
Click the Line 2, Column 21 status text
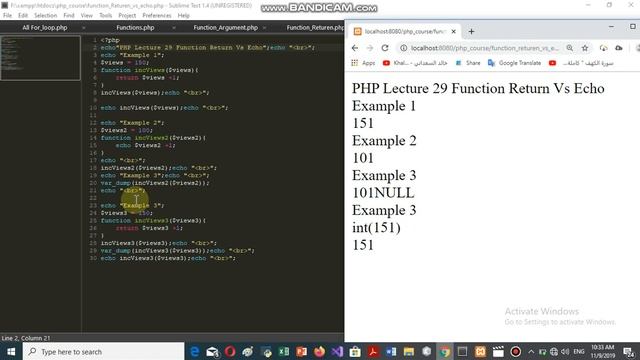click(26, 338)
